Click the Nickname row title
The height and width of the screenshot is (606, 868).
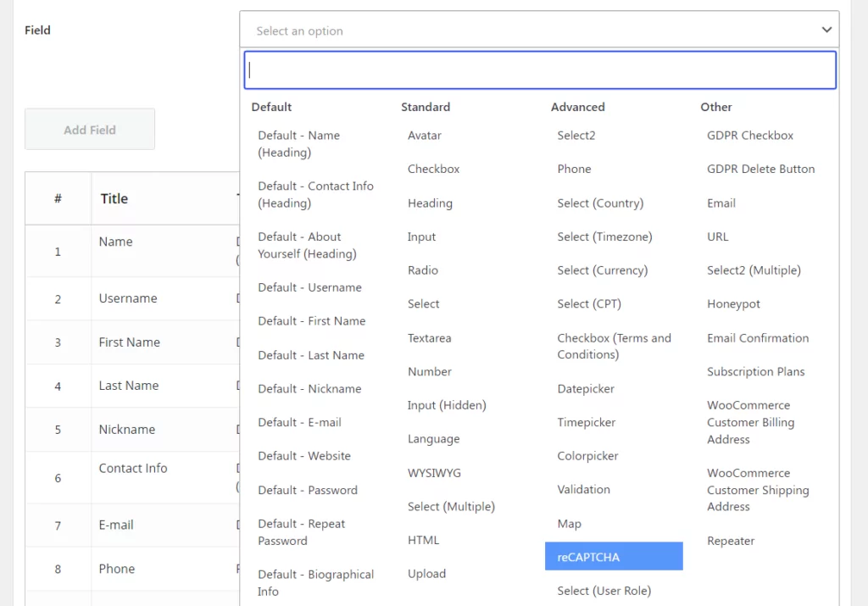point(127,430)
